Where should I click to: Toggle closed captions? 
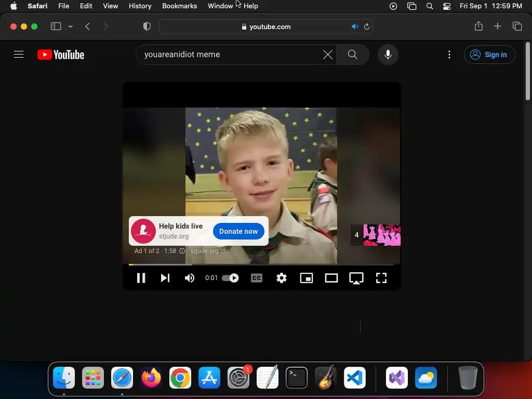coord(257,278)
